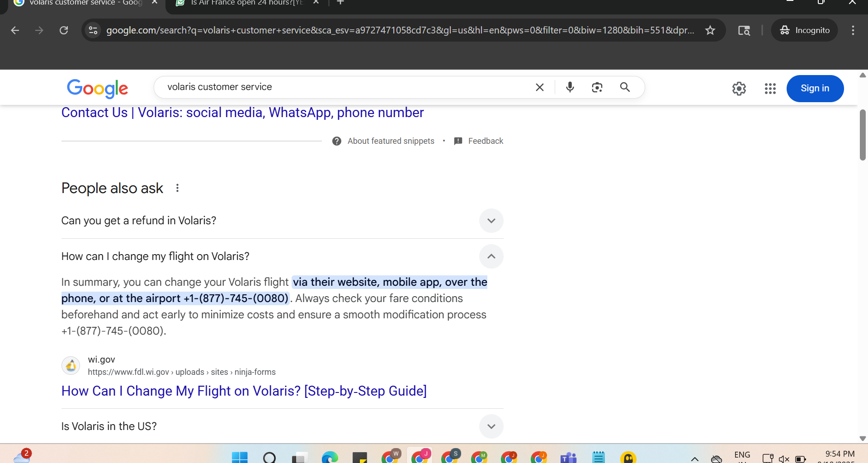868x463 pixels.
Task: Clear the search box text
Action: [x=540, y=87]
